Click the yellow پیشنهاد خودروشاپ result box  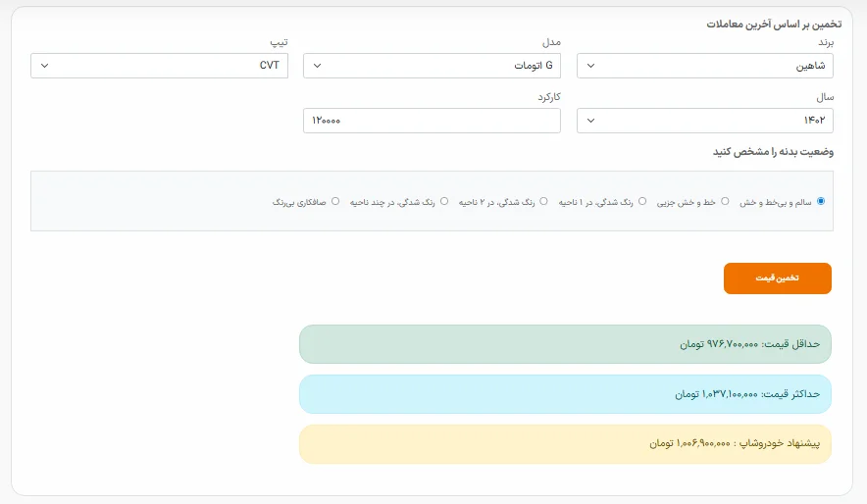tap(565, 443)
